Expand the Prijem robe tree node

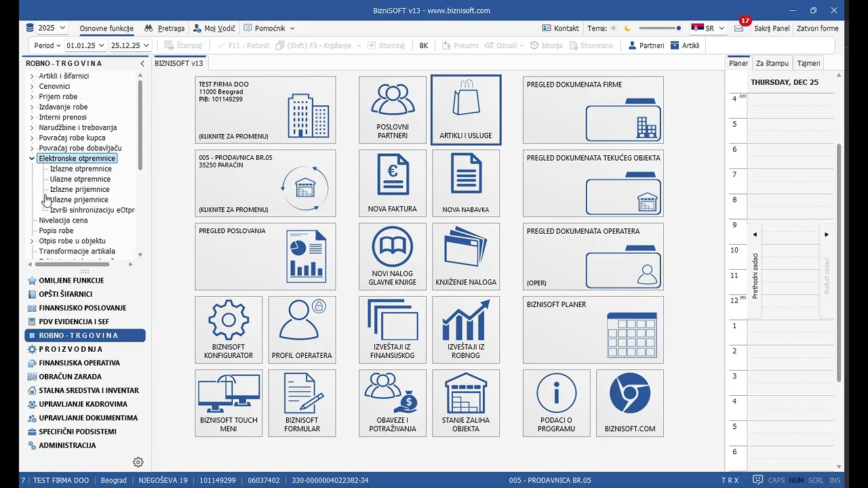[32, 97]
